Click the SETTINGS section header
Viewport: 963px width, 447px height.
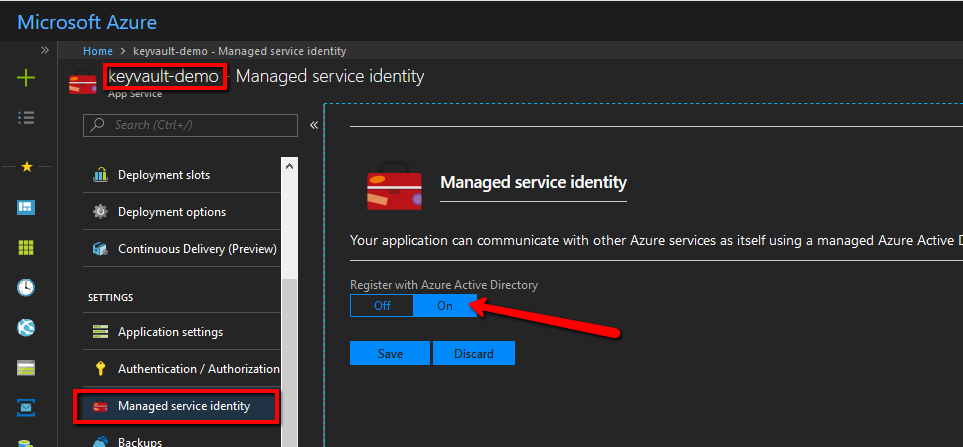pos(111,298)
